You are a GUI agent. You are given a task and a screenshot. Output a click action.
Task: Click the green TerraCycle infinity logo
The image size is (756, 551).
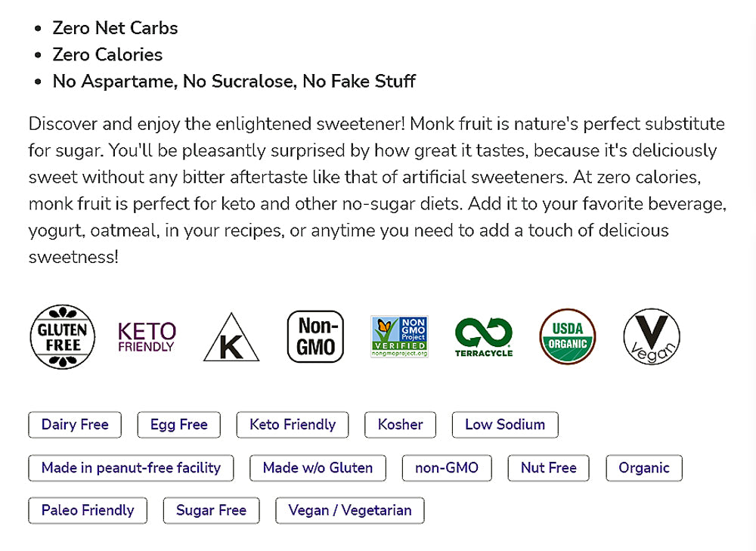[x=484, y=336]
